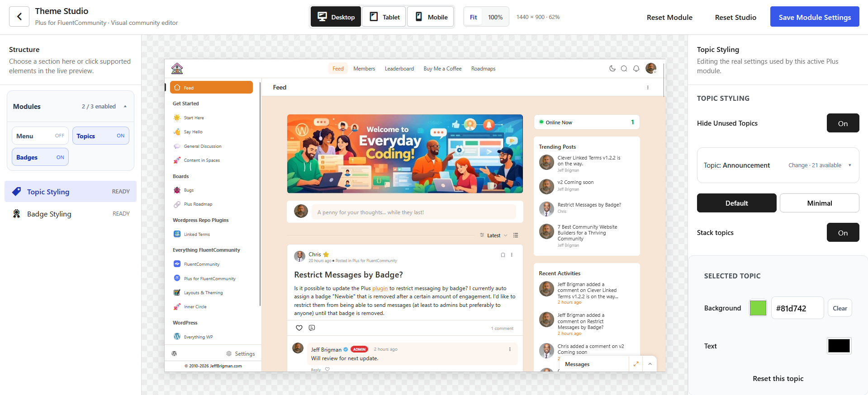868x395 pixels.
Task: Open the green Background color swatch
Action: click(758, 308)
